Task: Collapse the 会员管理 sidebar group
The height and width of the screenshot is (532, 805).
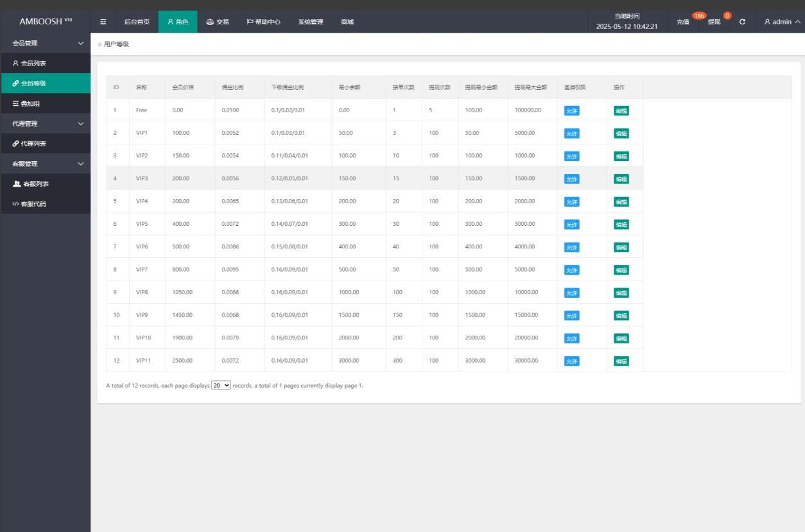Action: 80,44
